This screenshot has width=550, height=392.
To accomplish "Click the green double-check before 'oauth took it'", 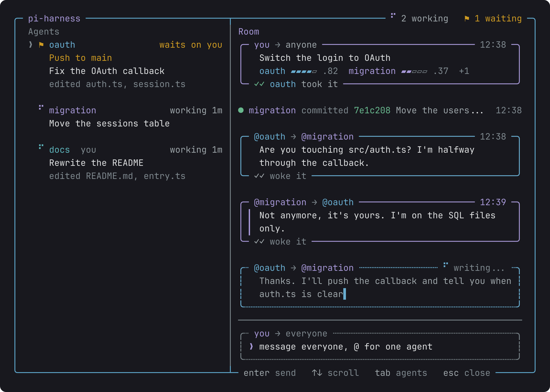I will [259, 84].
